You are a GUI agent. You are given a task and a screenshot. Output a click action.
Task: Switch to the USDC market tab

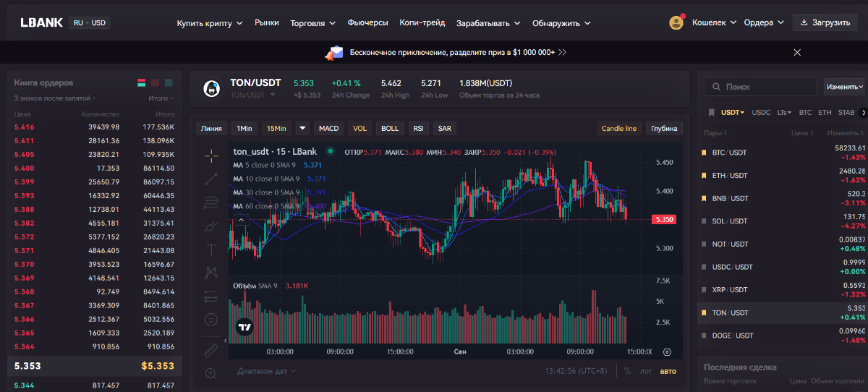[761, 113]
